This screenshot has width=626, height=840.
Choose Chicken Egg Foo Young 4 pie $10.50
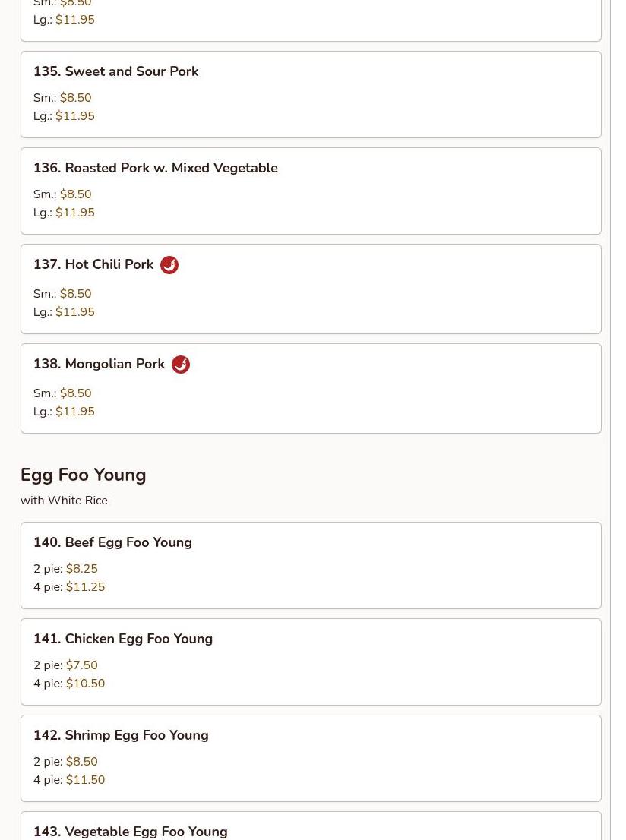pyautogui.click(x=85, y=683)
